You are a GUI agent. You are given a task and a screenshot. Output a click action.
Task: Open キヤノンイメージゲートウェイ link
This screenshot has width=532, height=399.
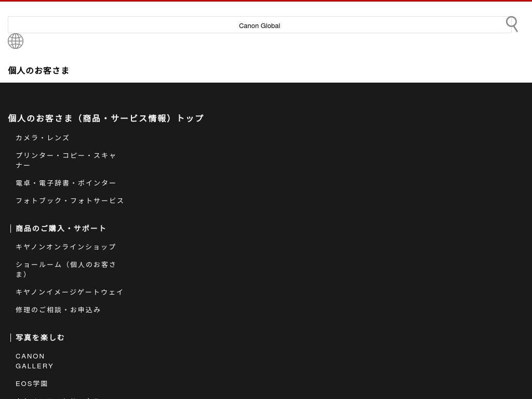click(70, 292)
